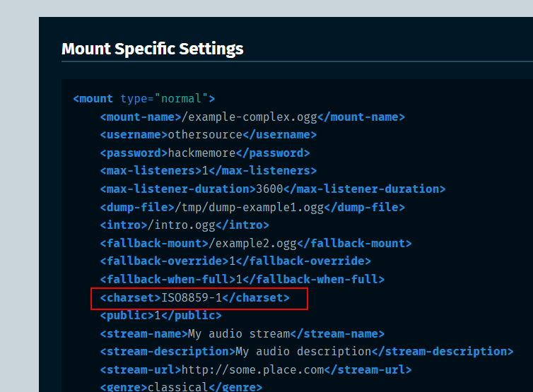Click the "normal" type attribute value
The height and width of the screenshot is (392, 533).
click(185, 99)
